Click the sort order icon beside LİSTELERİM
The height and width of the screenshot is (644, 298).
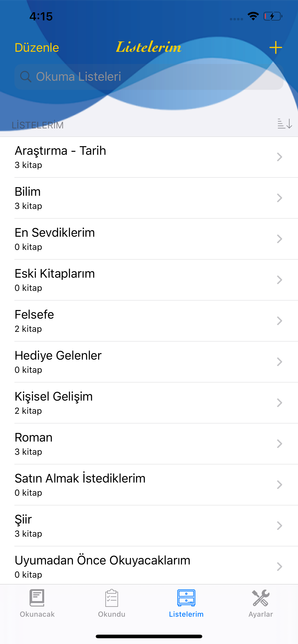(x=285, y=124)
